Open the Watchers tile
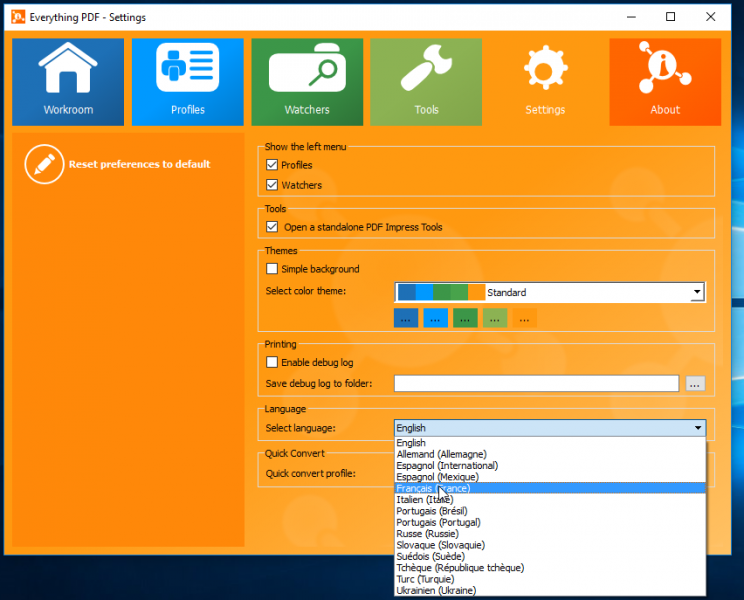Screen dimensions: 744x600 click(x=307, y=82)
